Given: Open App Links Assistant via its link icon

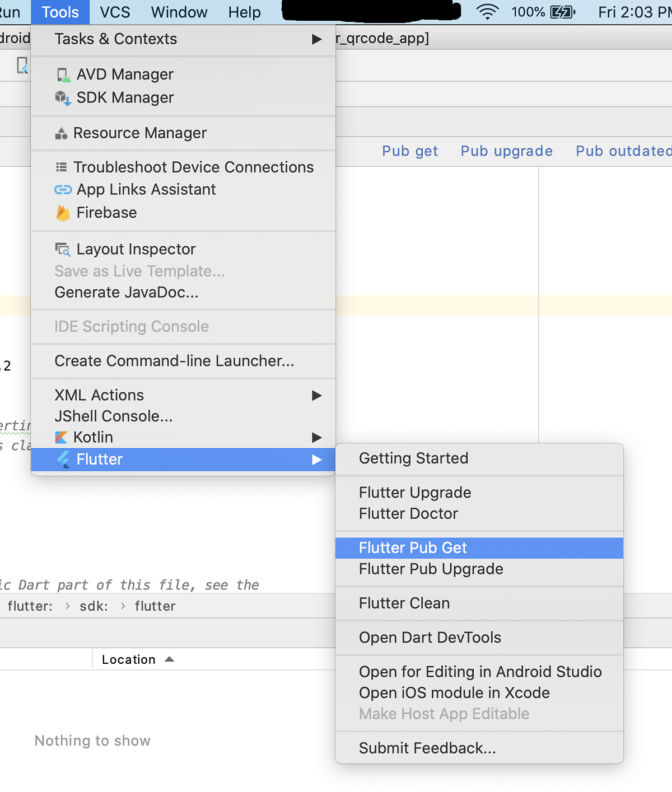Looking at the screenshot, I should [x=63, y=190].
